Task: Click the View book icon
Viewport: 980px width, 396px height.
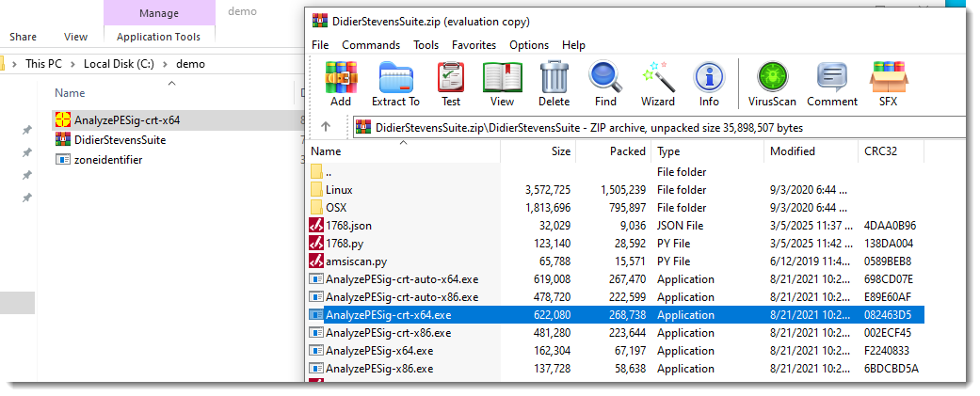Action: (x=502, y=77)
